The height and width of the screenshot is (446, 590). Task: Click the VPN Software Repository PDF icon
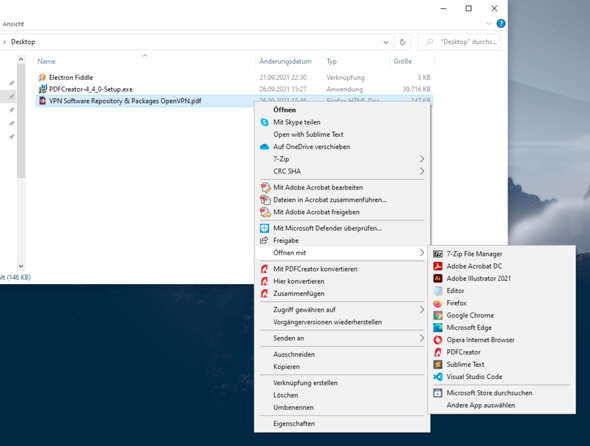click(x=42, y=101)
